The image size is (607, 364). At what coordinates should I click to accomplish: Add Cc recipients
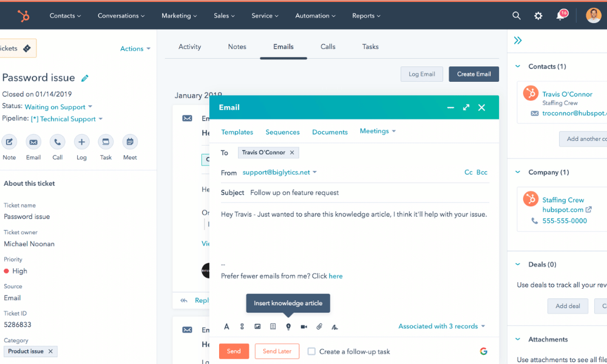(x=469, y=172)
